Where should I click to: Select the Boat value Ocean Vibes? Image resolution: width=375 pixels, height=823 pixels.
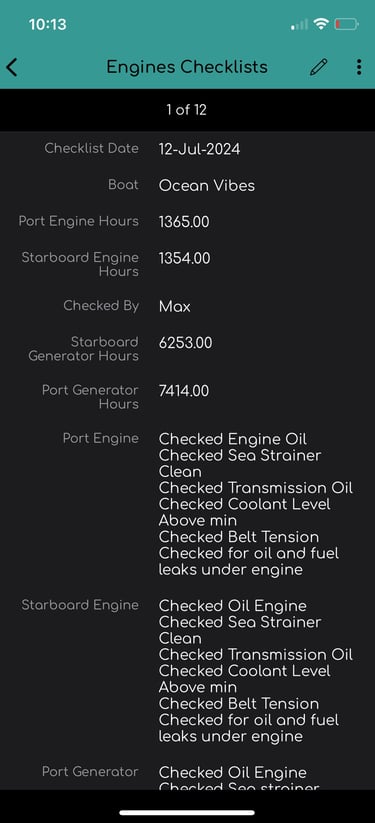tap(206, 185)
